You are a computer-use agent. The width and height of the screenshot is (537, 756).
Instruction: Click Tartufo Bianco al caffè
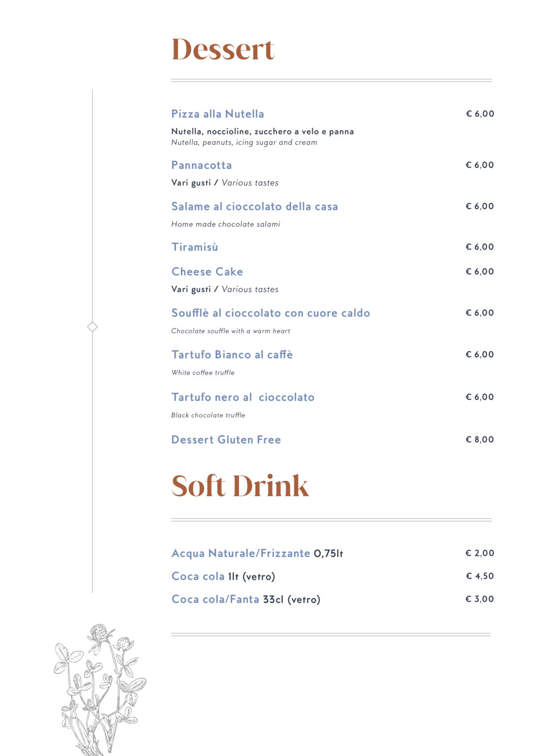click(232, 355)
